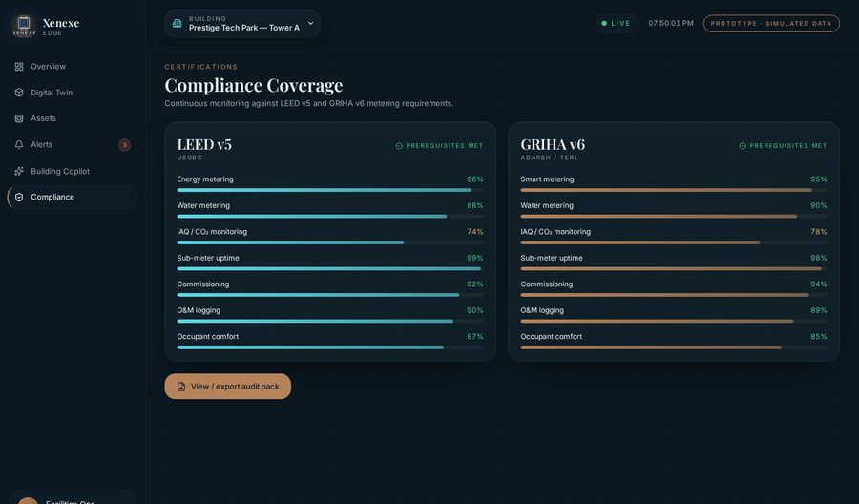Viewport: 859px width, 504px height.
Task: Click the Compliance shield icon
Action: [x=19, y=198]
